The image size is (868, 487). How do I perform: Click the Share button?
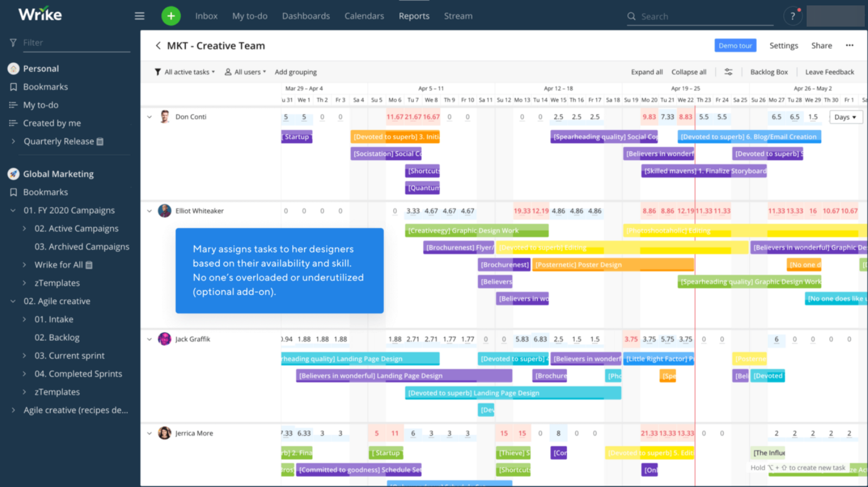point(821,46)
